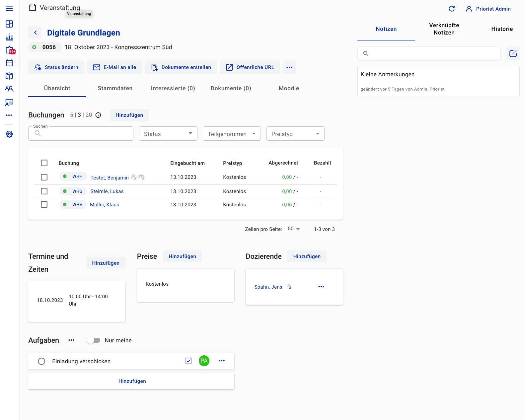Open the Teilgenommen filter dropdown

pyautogui.click(x=232, y=134)
